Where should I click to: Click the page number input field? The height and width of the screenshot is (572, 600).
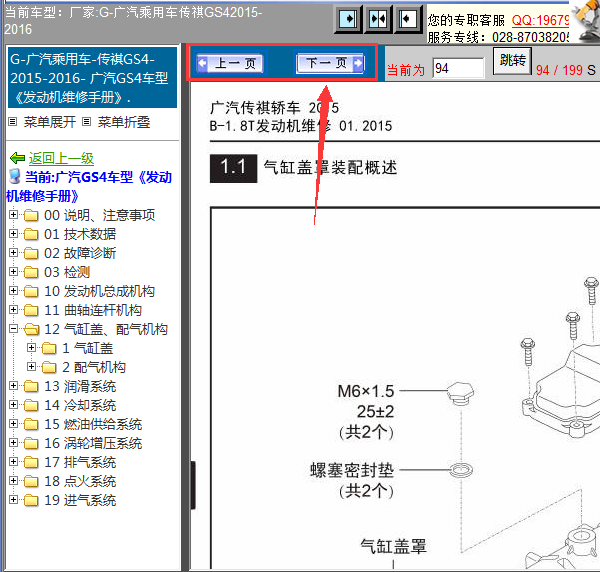[x=458, y=68]
